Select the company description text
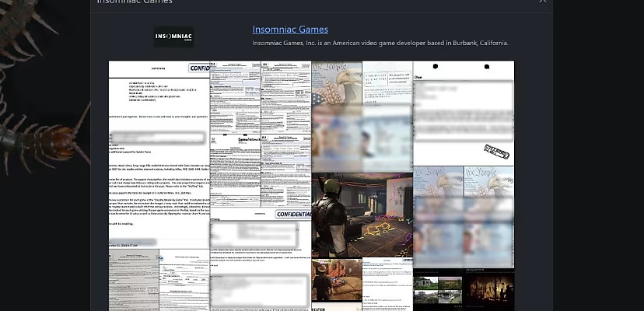Screen dimensions: 644x311 [x=380, y=43]
